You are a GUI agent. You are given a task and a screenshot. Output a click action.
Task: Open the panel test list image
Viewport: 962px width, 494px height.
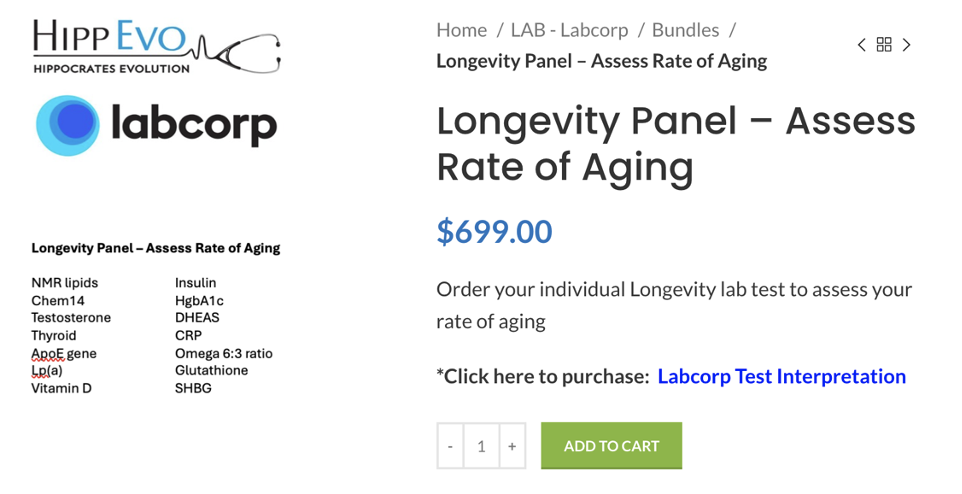156,318
